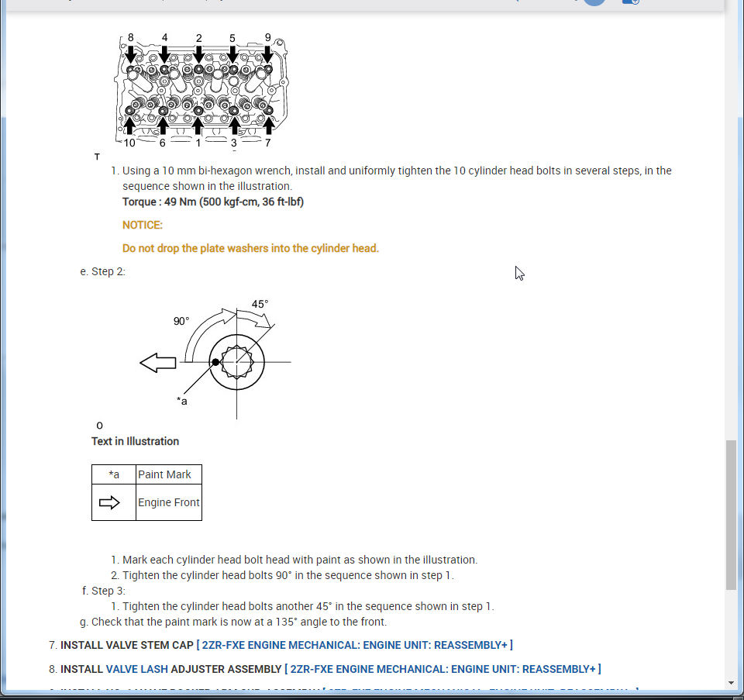The width and height of the screenshot is (744, 700).
Task: Click the scrollbar down arrow
Action: click(x=731, y=683)
